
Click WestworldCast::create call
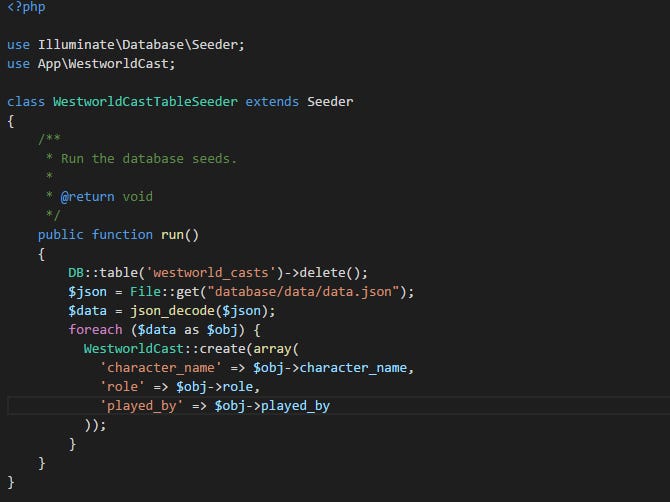click(x=165, y=349)
